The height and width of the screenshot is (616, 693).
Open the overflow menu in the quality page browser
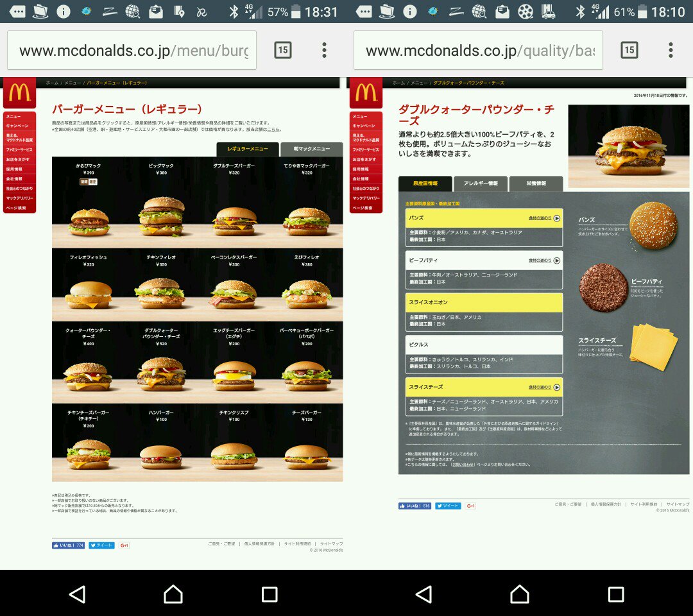click(x=671, y=50)
